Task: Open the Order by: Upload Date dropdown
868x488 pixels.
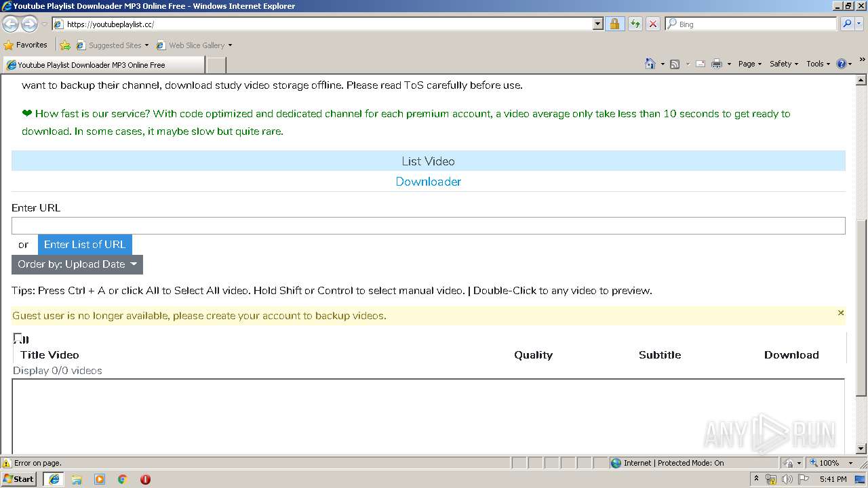Action: click(77, 264)
